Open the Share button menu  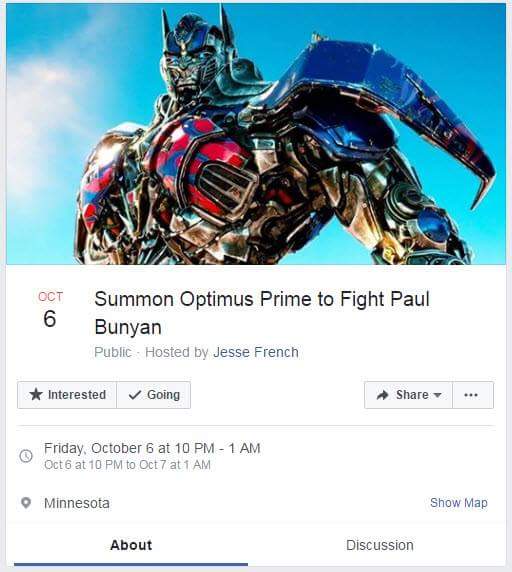click(x=408, y=395)
